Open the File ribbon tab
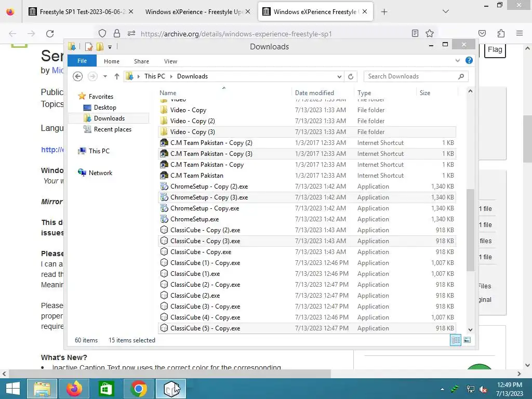The image size is (532, 399). [82, 61]
